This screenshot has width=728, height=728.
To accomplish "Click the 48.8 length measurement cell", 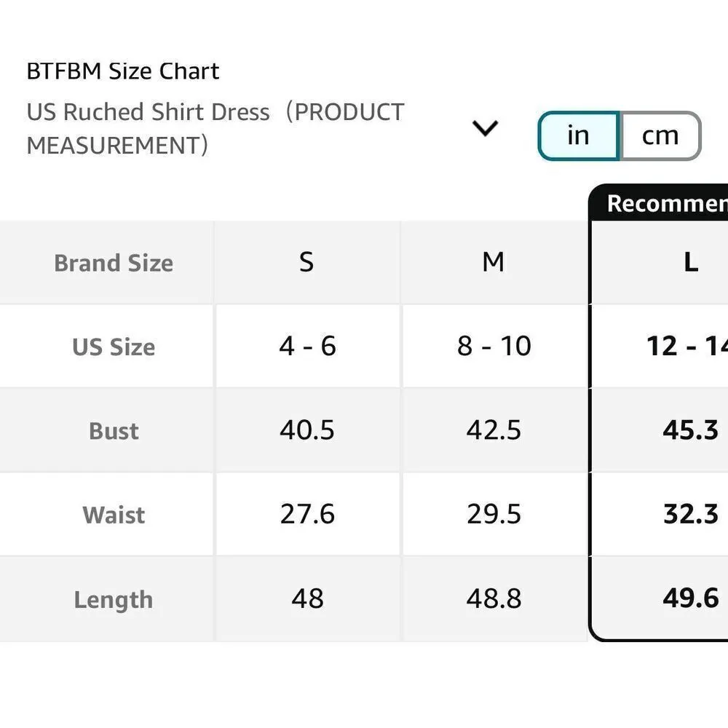I will [x=494, y=599].
